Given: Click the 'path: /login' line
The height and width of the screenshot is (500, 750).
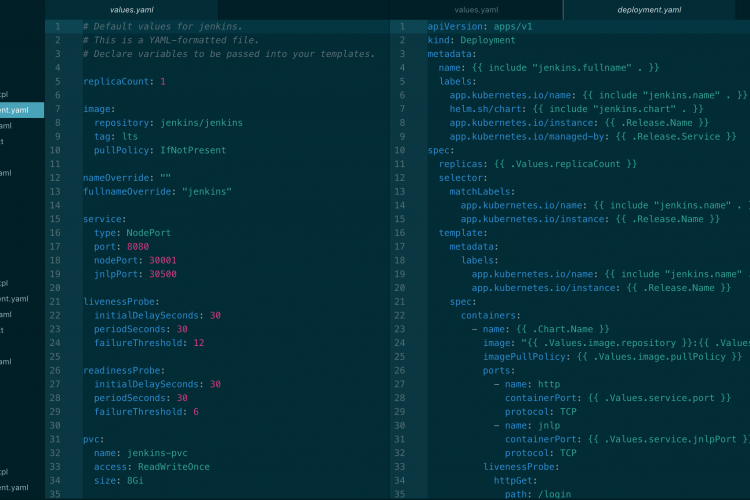Looking at the screenshot, I should tap(538, 494).
